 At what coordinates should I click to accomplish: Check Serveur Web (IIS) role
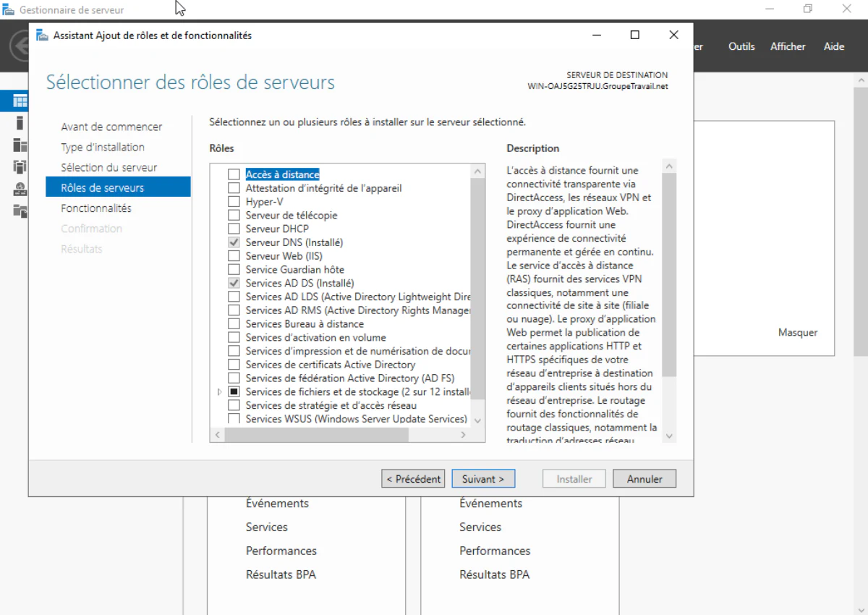click(234, 256)
